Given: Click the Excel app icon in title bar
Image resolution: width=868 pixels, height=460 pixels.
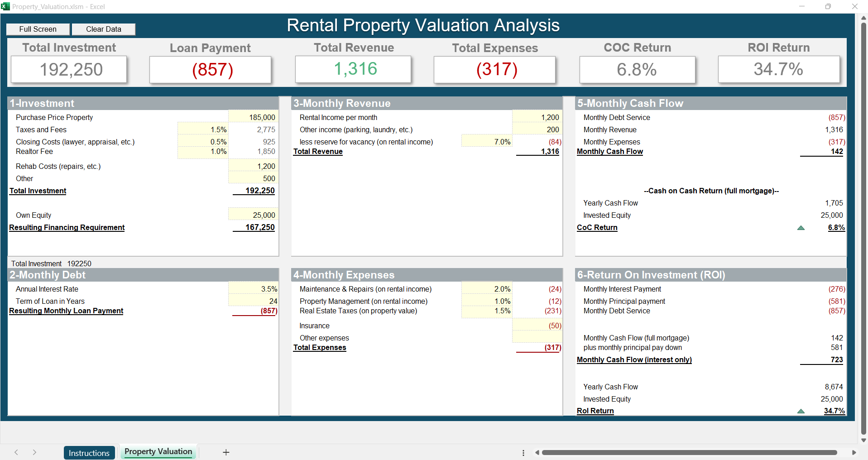Looking at the screenshot, I should point(5,6).
